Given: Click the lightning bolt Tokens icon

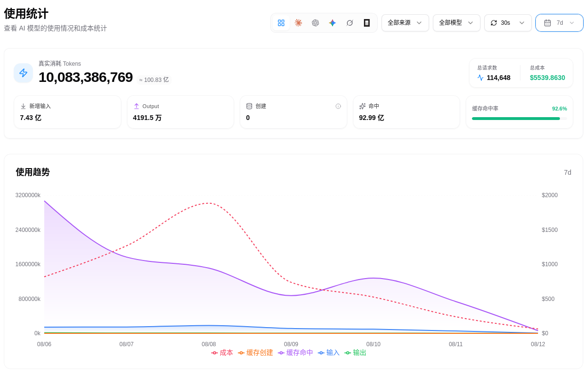Looking at the screenshot, I should coord(23,73).
